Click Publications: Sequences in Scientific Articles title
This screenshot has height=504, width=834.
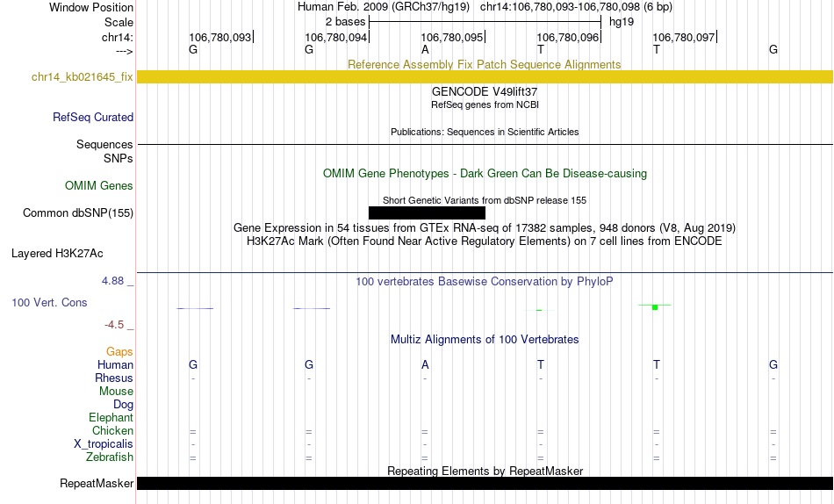coord(485,132)
